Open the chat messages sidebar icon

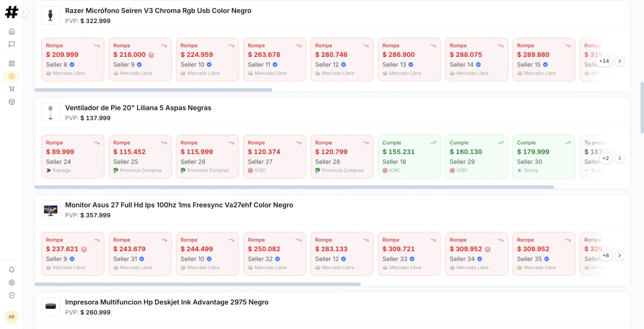click(12, 44)
